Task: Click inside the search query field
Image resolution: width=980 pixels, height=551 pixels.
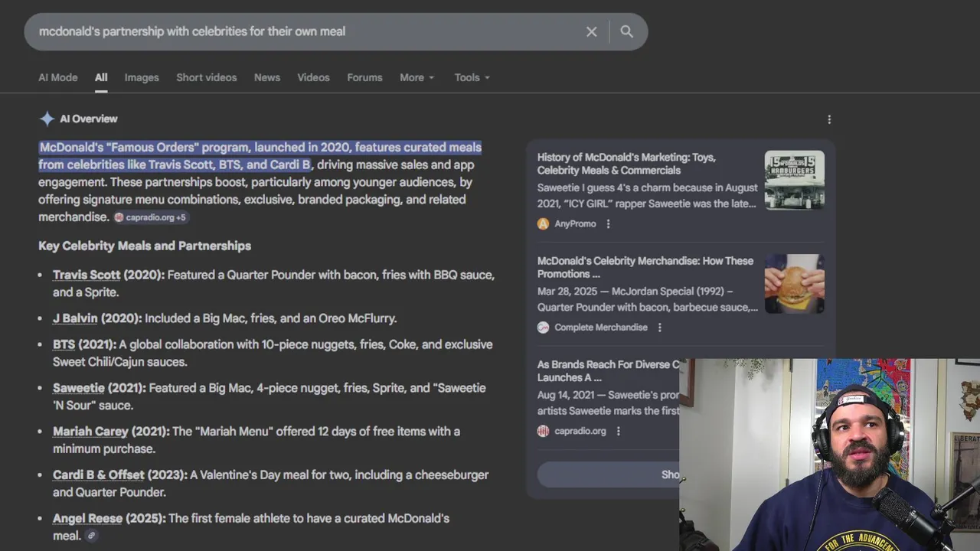Action: (x=306, y=31)
